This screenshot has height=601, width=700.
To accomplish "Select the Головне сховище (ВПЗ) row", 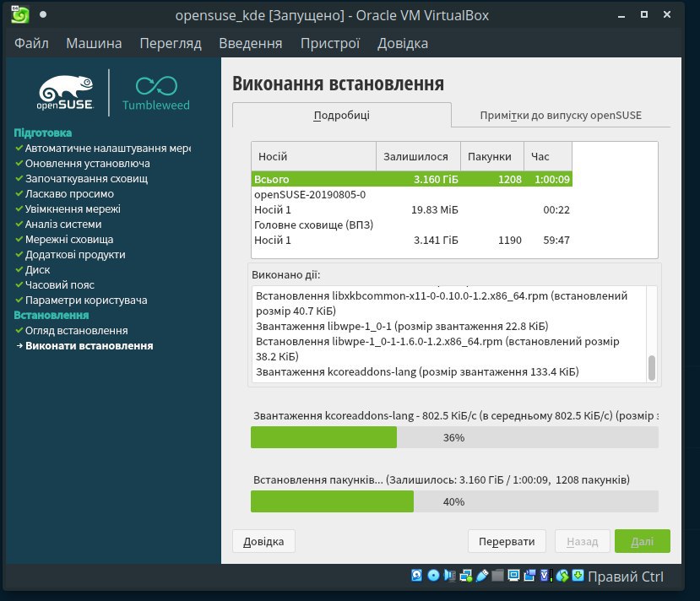I will point(411,225).
